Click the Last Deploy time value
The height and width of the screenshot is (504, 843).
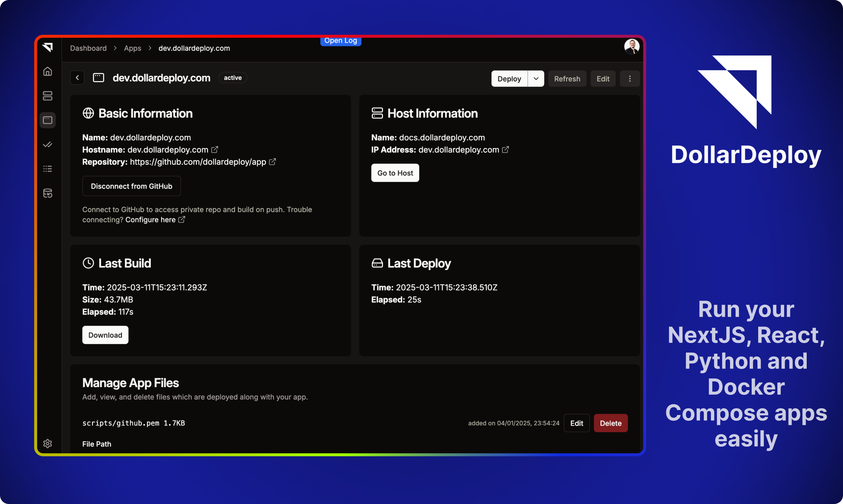[447, 287]
